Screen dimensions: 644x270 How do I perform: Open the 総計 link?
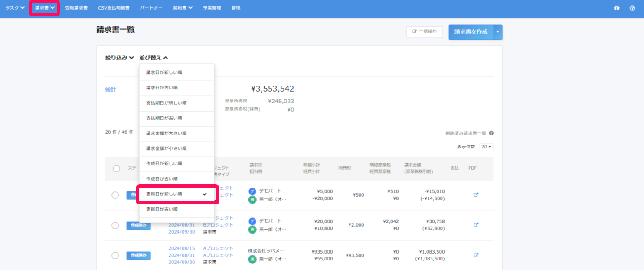pos(111,89)
